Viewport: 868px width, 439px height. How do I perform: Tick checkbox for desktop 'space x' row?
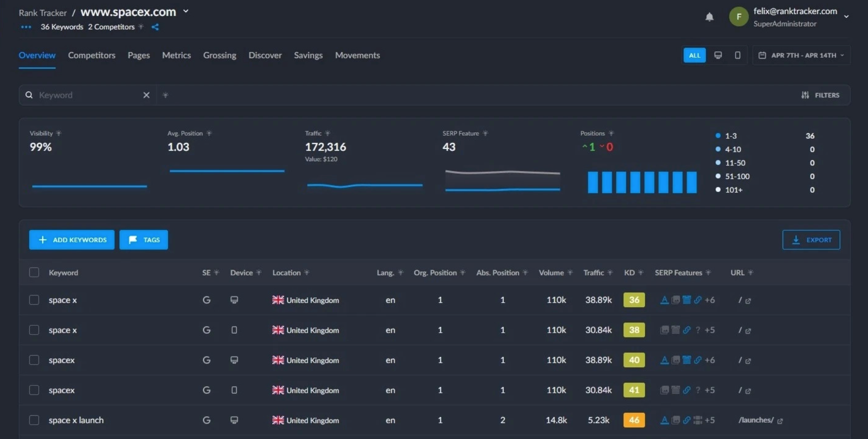tap(34, 300)
